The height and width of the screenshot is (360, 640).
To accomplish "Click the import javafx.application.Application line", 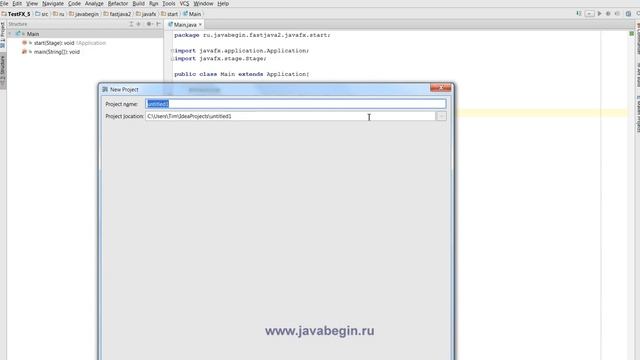I will pos(242,51).
